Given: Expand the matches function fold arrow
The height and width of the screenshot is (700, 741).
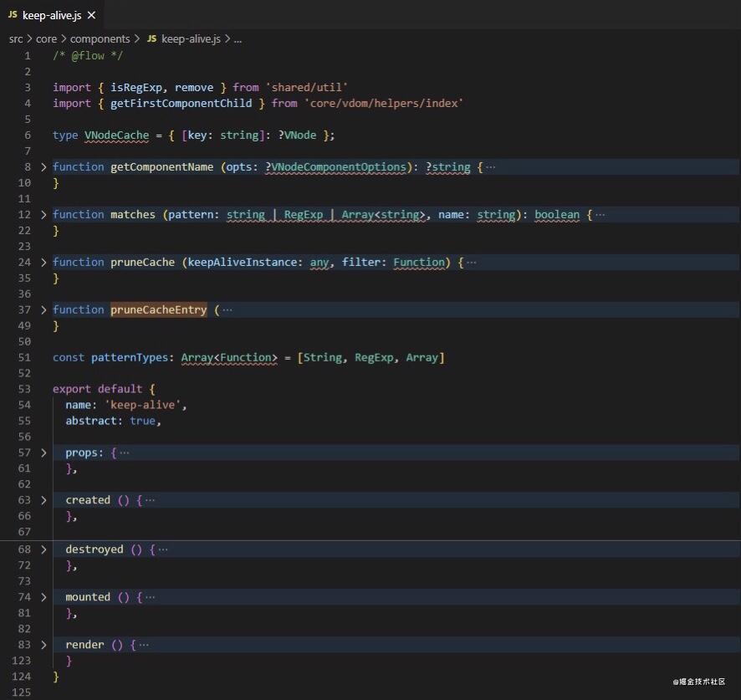Looking at the screenshot, I should [44, 215].
